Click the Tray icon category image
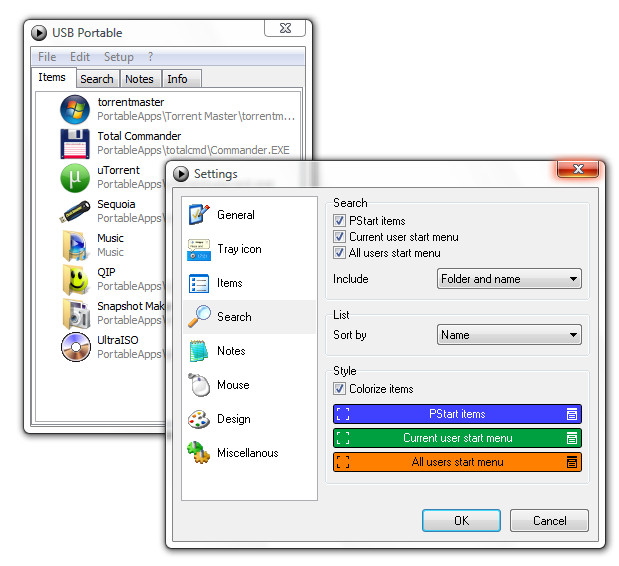Image resolution: width=619 pixels, height=566 pixels. coord(199,249)
